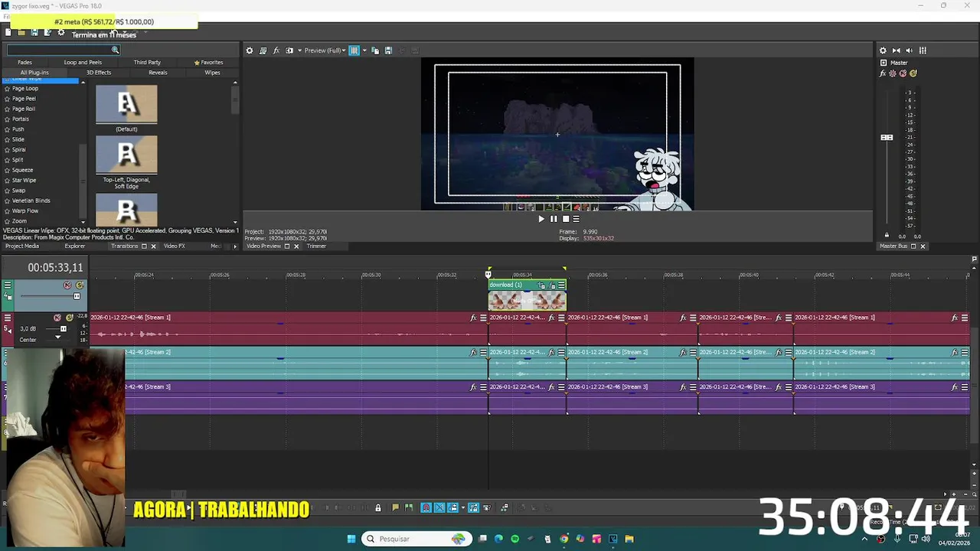The image size is (980, 551).
Task: Close the Transitions docked tab
Action: pyautogui.click(x=153, y=246)
